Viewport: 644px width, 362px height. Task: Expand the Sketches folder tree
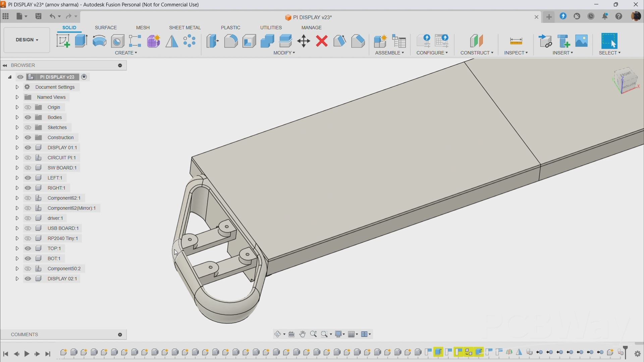[17, 127]
